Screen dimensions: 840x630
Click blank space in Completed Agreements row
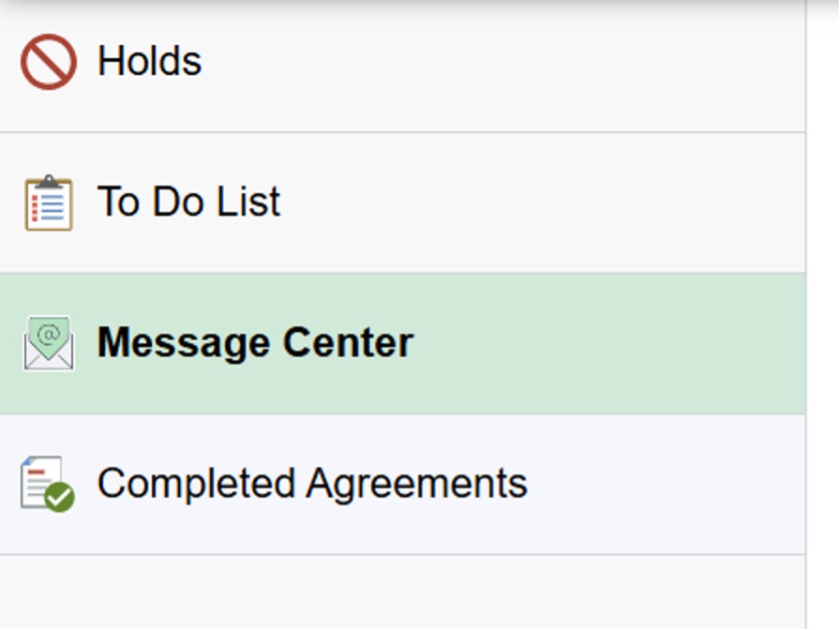(x=669, y=485)
